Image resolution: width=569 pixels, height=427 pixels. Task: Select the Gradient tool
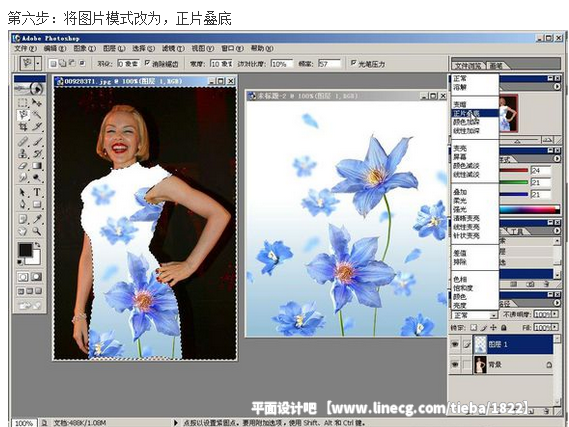pyautogui.click(x=37, y=166)
